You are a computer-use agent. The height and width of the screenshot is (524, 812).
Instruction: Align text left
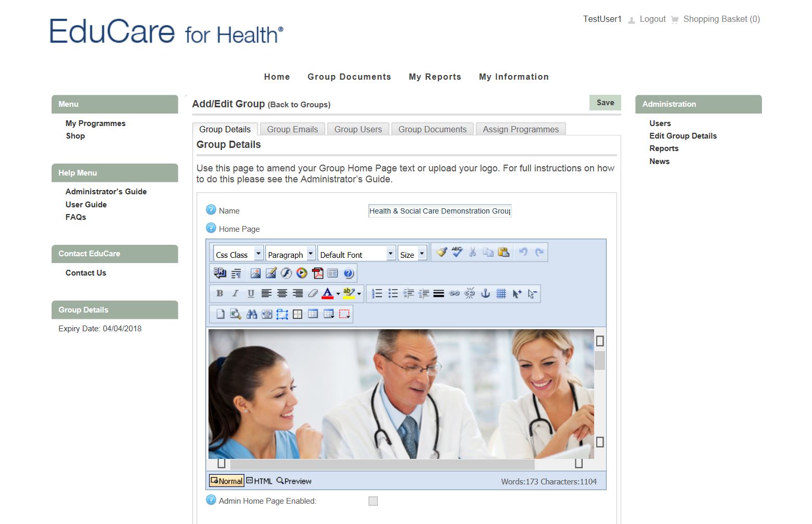(266, 293)
